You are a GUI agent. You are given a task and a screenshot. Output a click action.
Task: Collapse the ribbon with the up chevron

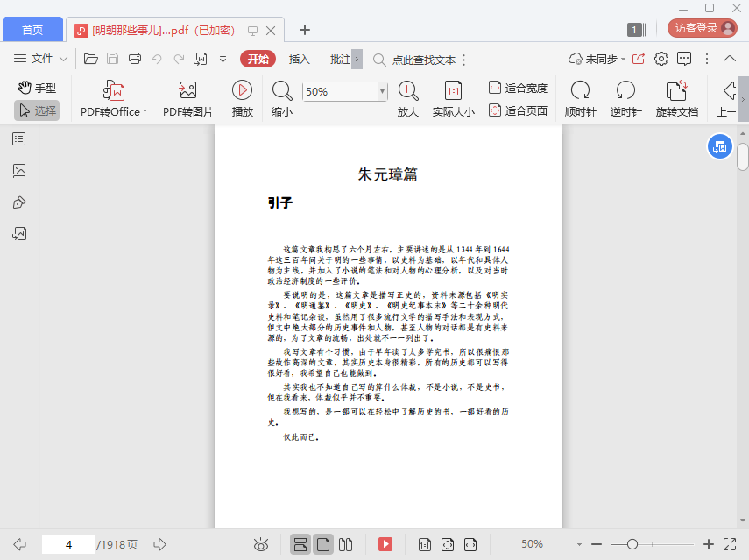[x=730, y=59]
